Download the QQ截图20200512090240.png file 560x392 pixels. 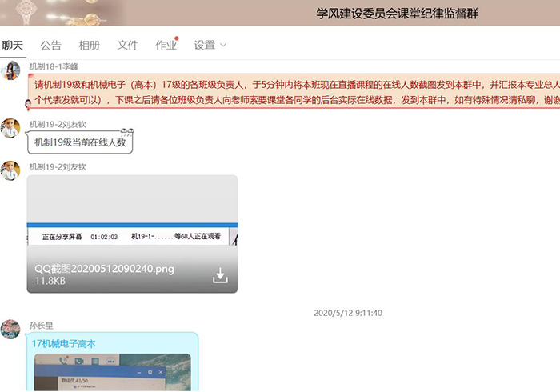click(x=220, y=276)
